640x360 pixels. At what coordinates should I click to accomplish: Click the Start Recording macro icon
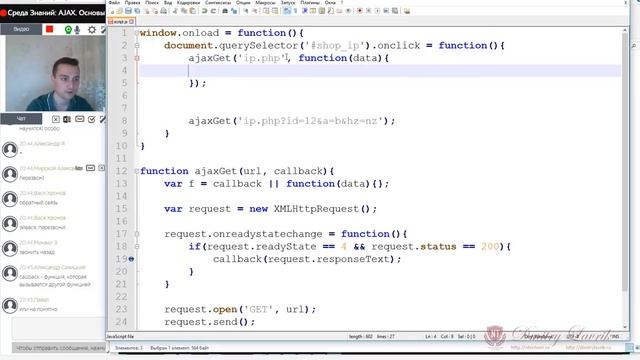[359, 11]
